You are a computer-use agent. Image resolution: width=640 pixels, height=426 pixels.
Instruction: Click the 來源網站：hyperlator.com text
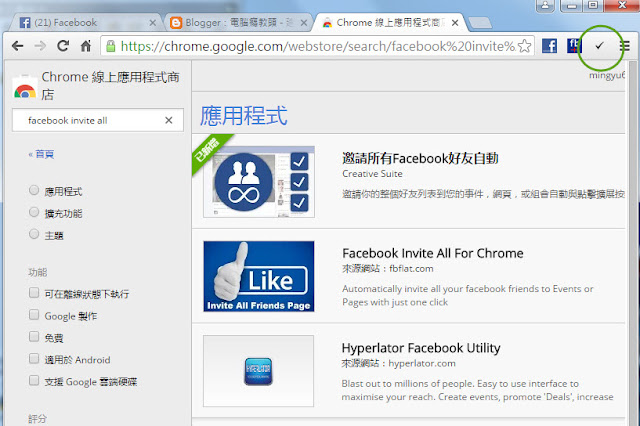(x=398, y=363)
